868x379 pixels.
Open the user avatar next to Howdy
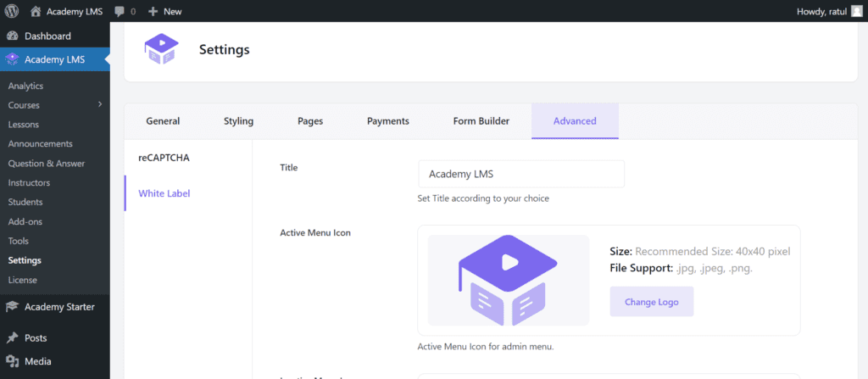click(x=856, y=11)
